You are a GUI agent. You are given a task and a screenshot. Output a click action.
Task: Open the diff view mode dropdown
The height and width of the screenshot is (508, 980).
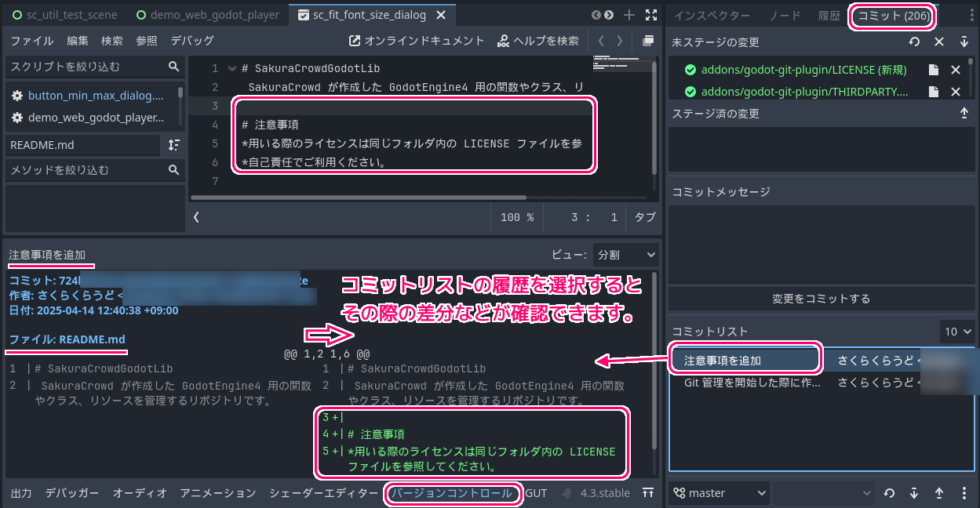625,255
